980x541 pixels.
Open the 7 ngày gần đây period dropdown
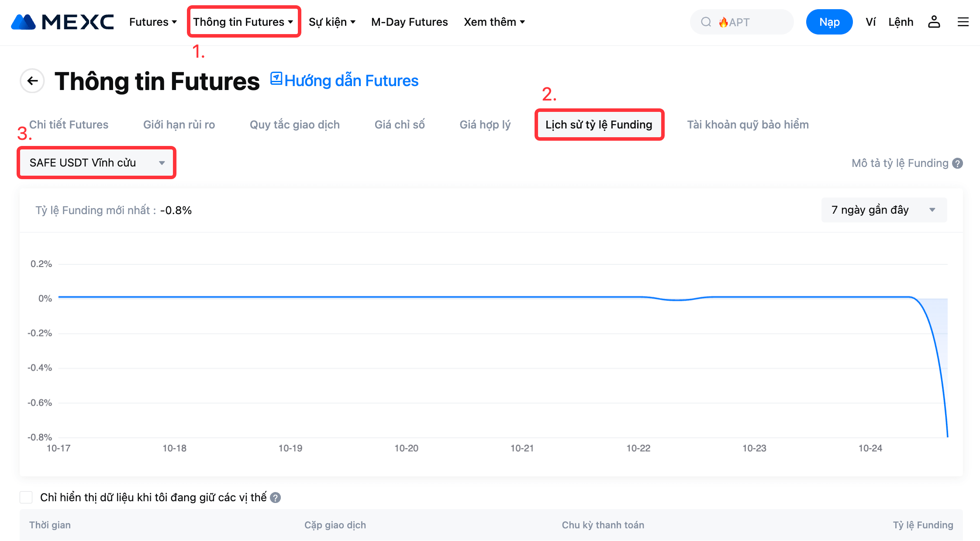pyautogui.click(x=883, y=210)
